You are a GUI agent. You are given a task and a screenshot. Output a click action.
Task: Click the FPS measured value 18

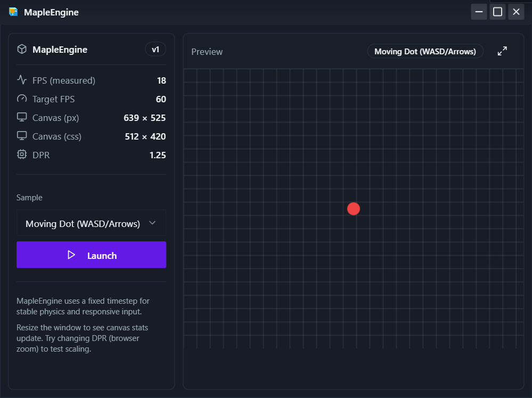(x=161, y=80)
